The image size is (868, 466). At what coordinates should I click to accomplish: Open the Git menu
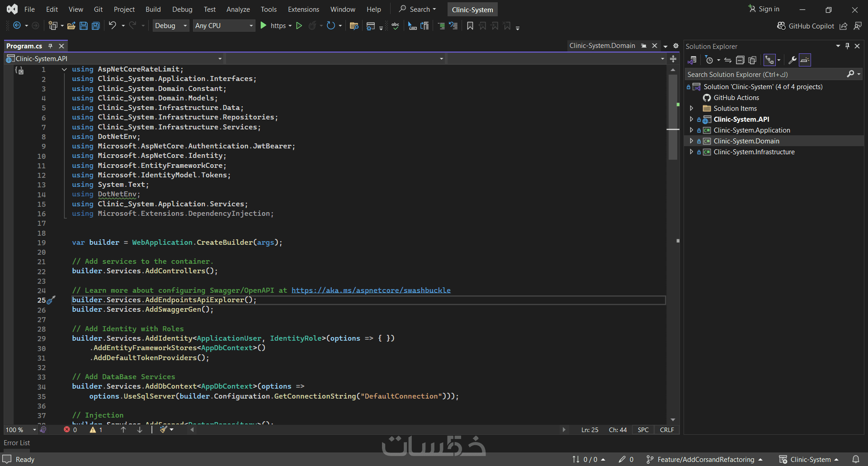click(98, 9)
